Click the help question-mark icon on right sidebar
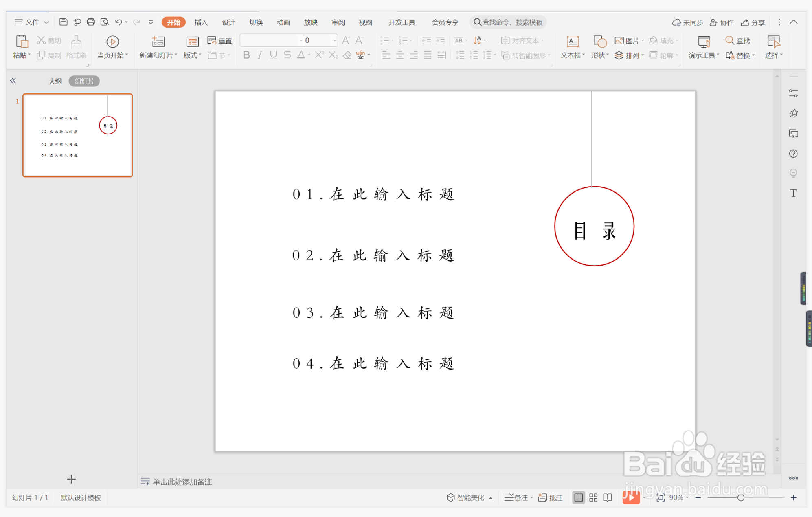This screenshot has height=517, width=812. 794,154
